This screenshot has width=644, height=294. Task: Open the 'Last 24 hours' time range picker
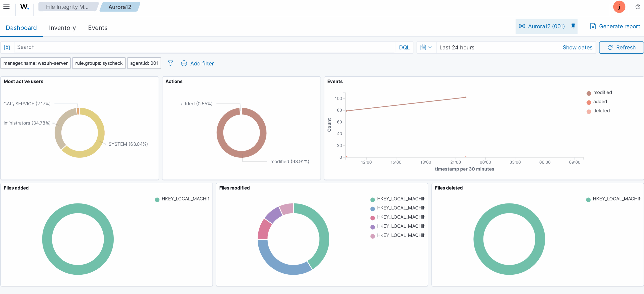[x=457, y=48]
